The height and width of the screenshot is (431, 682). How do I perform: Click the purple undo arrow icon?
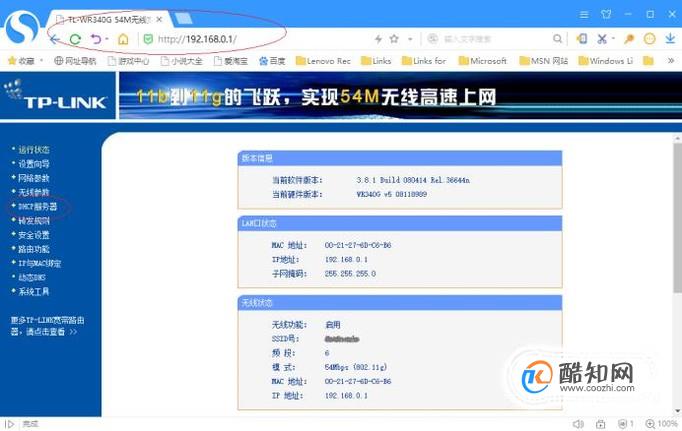pyautogui.click(x=96, y=39)
